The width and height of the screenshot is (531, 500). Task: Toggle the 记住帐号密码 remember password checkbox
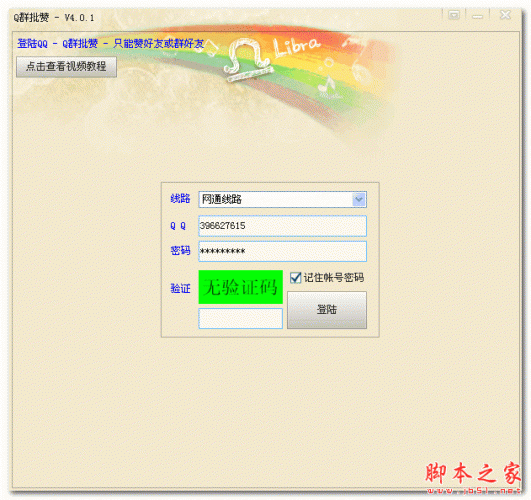click(296, 277)
